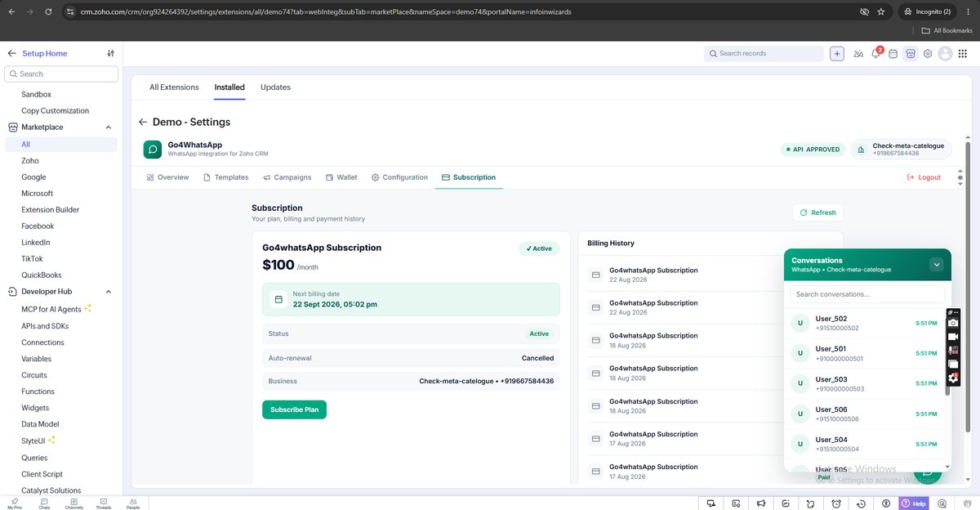Click the alarm clock icon in bottom bar
980x510 pixels.
point(836,503)
